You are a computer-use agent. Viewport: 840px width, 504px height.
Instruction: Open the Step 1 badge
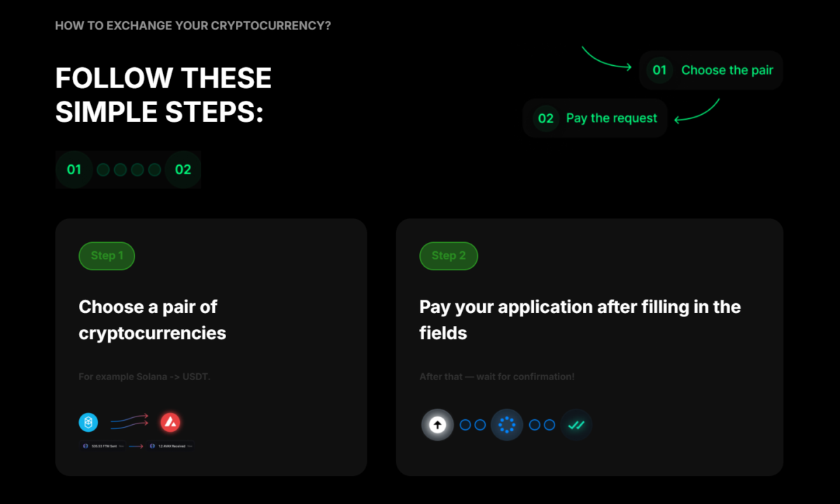click(106, 255)
